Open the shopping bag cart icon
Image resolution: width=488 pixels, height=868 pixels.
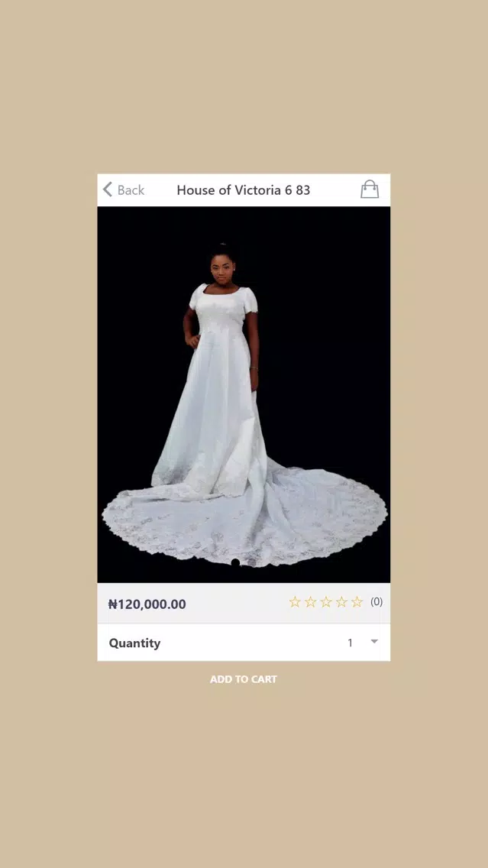[x=370, y=189]
